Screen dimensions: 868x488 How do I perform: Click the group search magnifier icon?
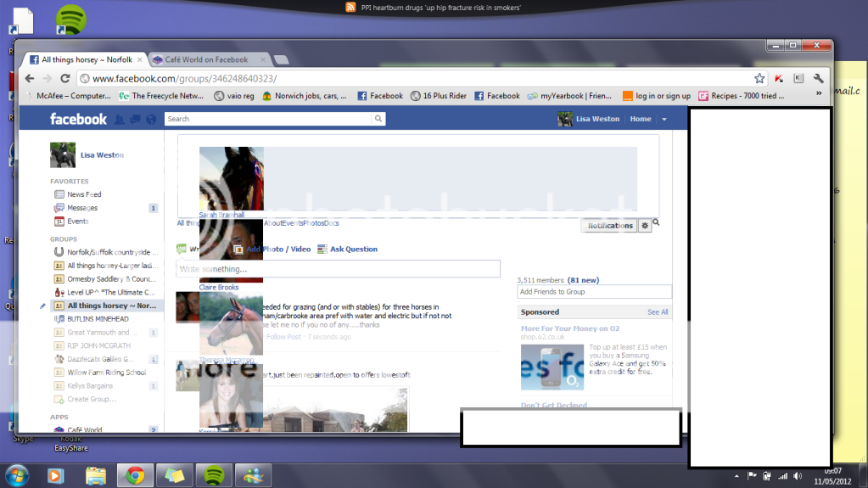(x=656, y=222)
